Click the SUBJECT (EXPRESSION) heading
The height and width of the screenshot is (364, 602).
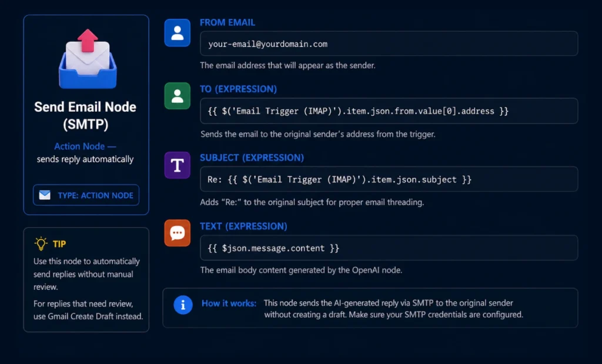[252, 158]
